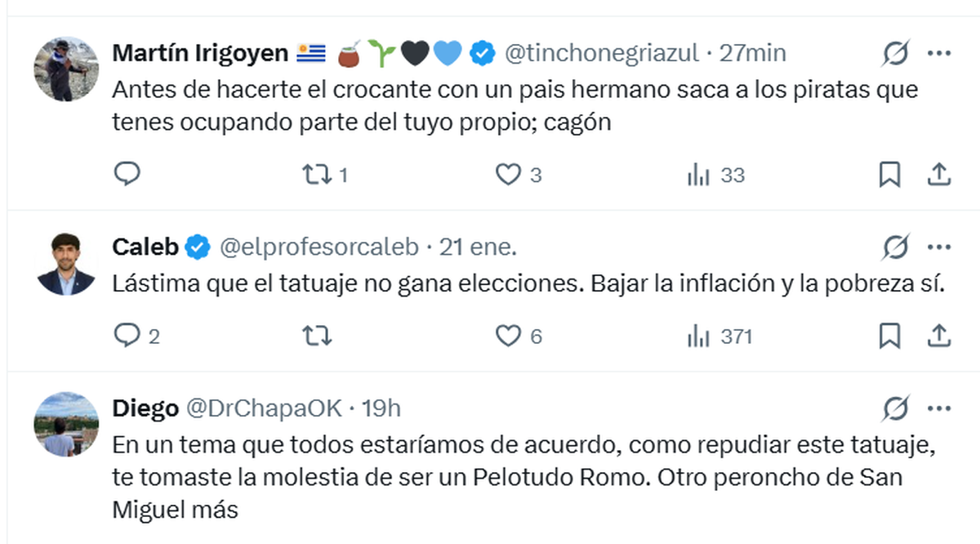This screenshot has width=980, height=544.
Task: Open more options for Martín Irigoyen's tweet
Action: click(939, 54)
